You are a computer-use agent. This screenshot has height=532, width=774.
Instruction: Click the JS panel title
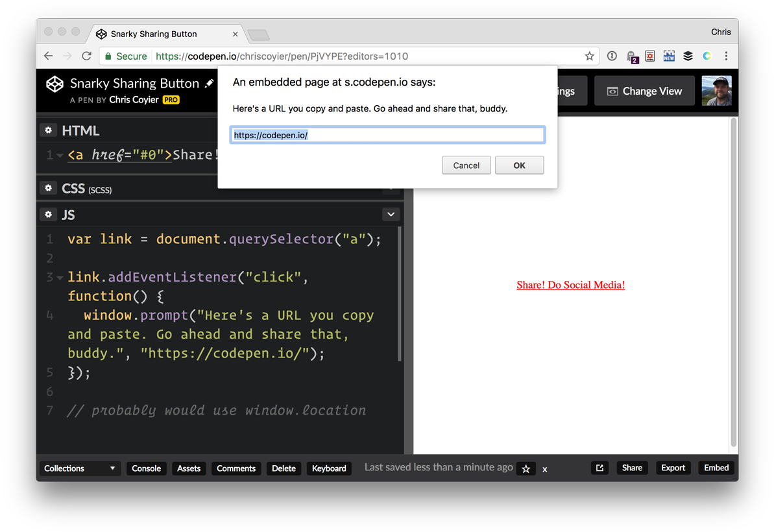click(x=68, y=215)
